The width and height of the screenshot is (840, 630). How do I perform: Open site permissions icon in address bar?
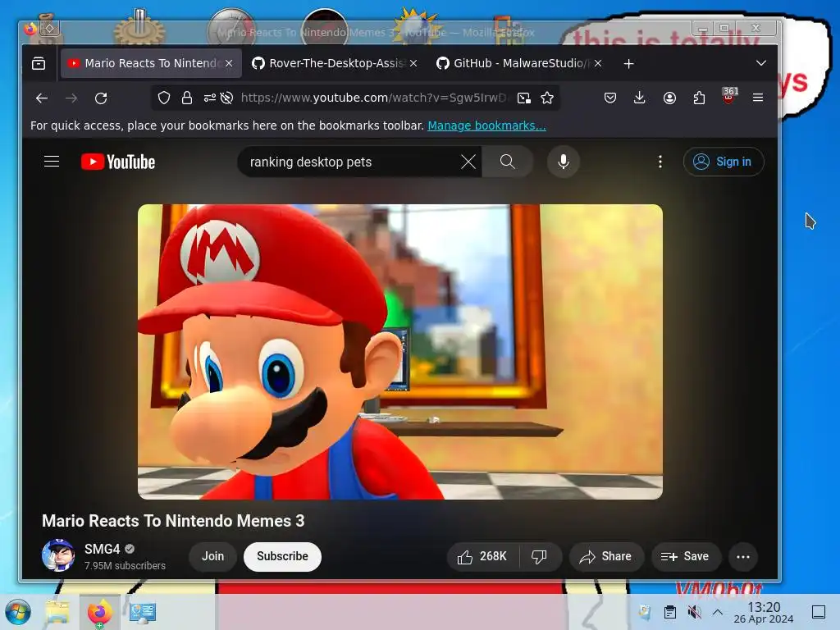209,98
